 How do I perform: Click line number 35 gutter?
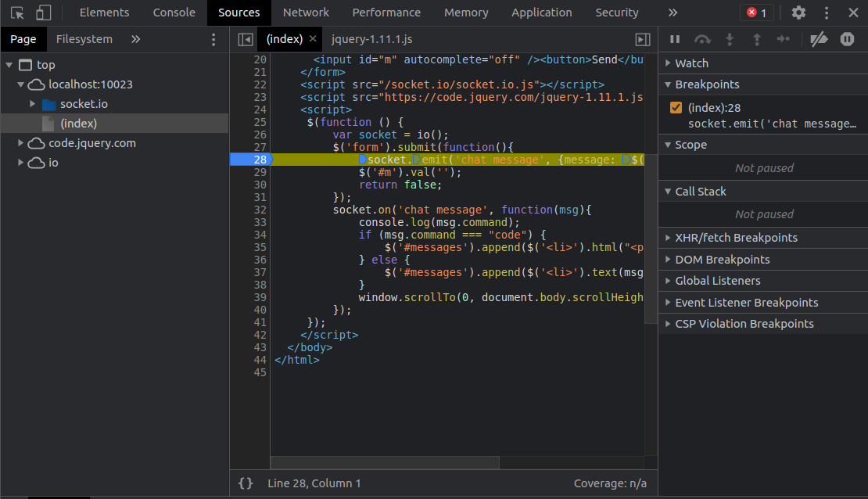(260, 247)
